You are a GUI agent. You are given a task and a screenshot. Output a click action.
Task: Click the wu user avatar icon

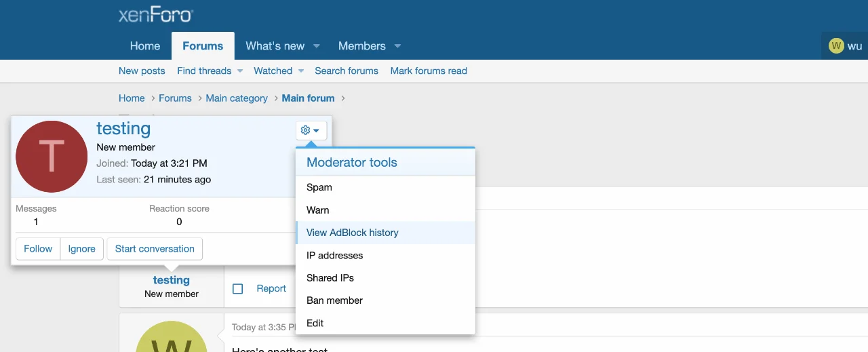836,46
